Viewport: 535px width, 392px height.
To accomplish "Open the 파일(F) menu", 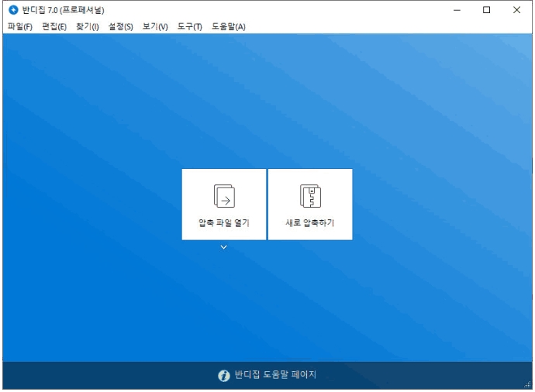I will 20,26.
